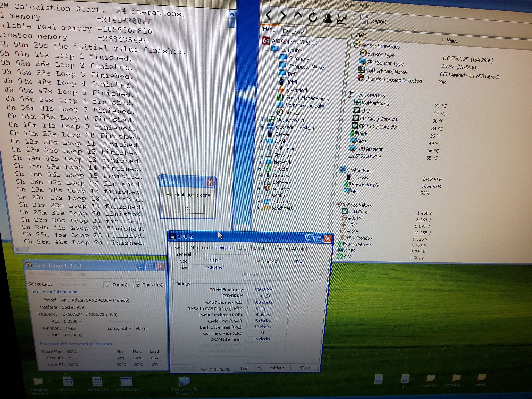Open the AIDA64 user manager icon
This screenshot has height=399, width=532.
click(x=327, y=18)
